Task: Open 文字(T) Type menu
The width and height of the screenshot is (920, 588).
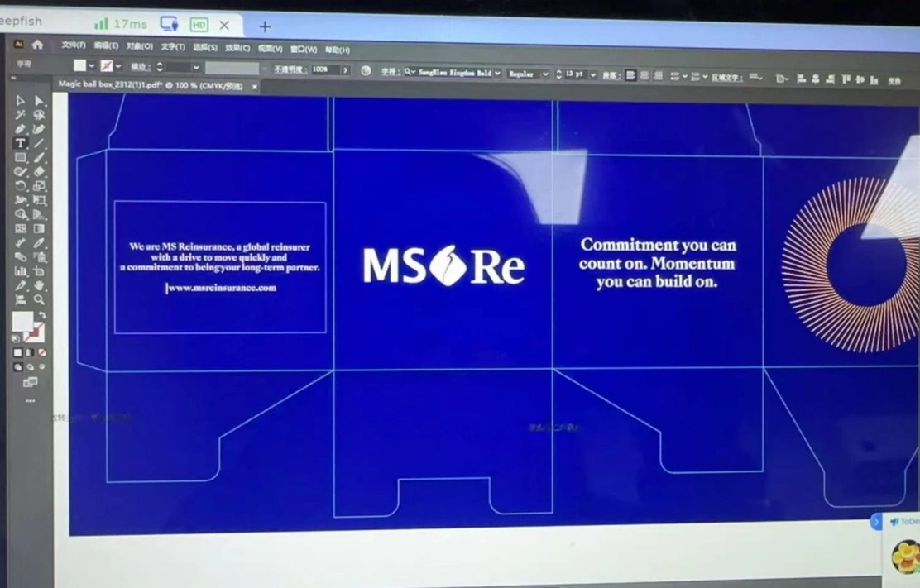Action: [x=173, y=47]
